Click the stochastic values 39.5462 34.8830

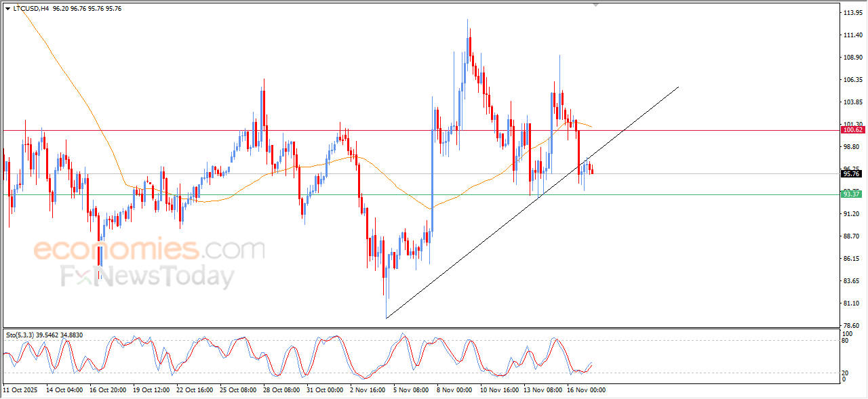60,335
